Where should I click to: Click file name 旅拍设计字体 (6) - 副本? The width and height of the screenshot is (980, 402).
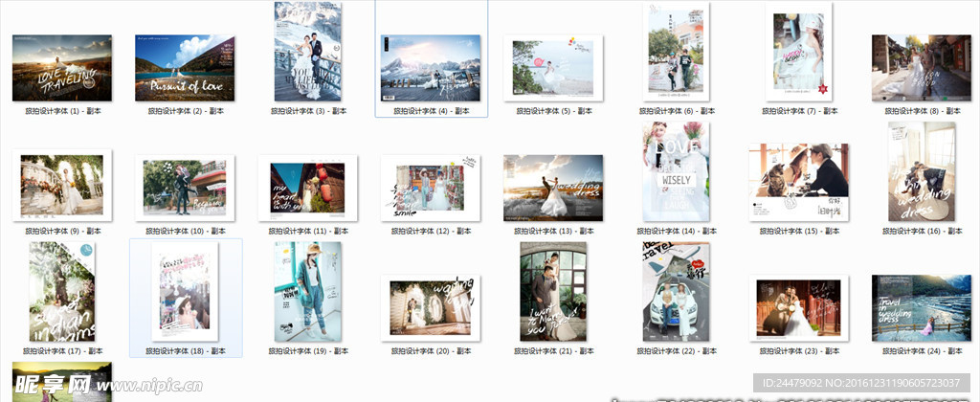(x=677, y=111)
